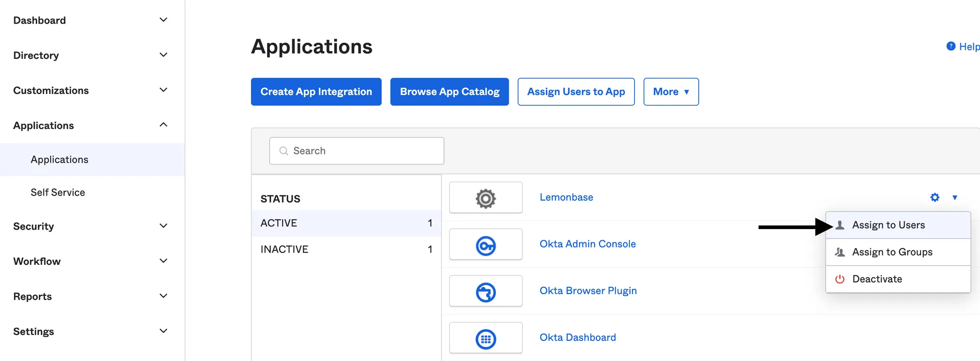Click the Workflow sidebar label

37,261
